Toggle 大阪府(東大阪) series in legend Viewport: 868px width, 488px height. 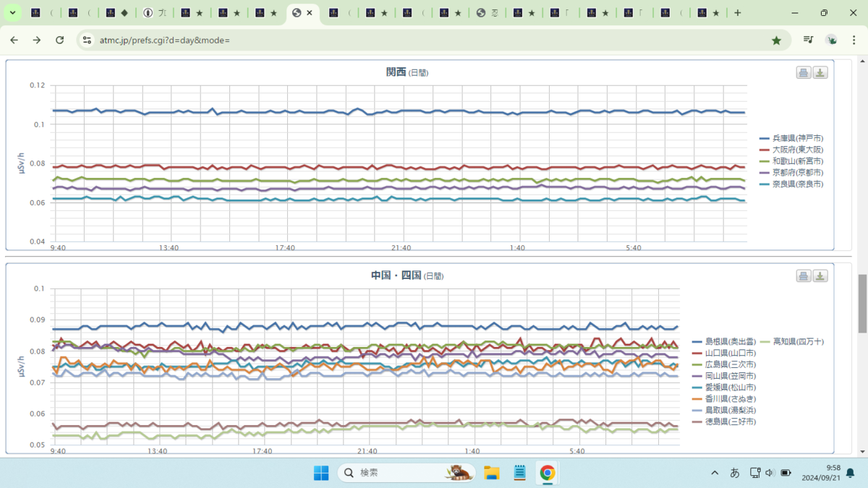791,150
